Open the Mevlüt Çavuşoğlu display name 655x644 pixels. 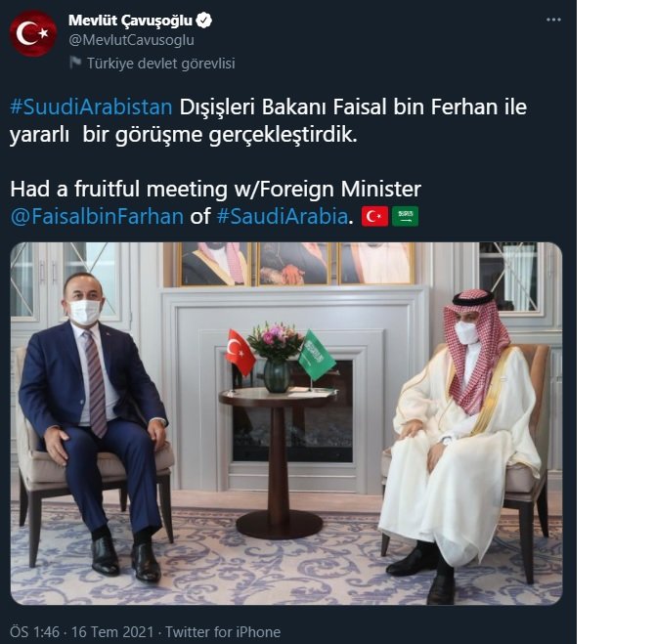130,21
